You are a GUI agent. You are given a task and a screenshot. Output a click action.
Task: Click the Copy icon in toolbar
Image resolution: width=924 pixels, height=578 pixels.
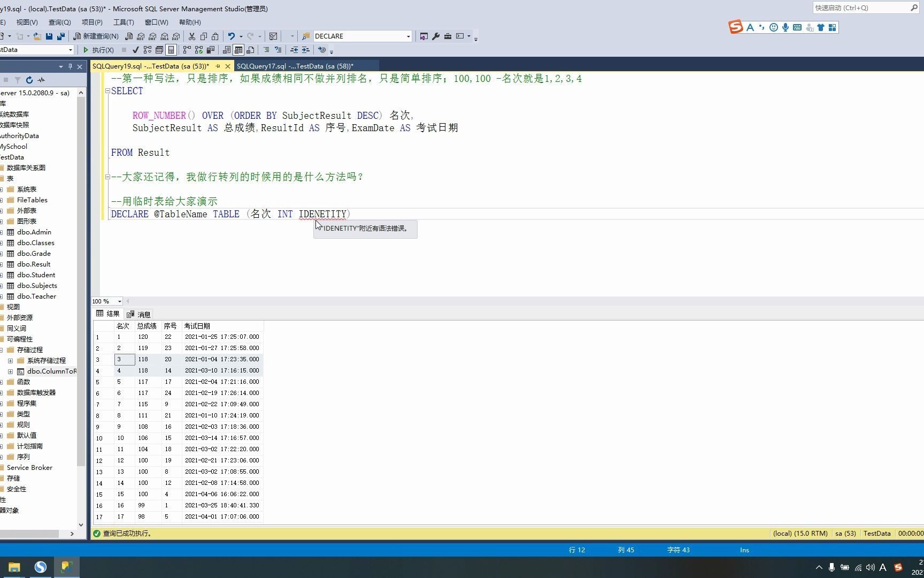[x=204, y=36]
